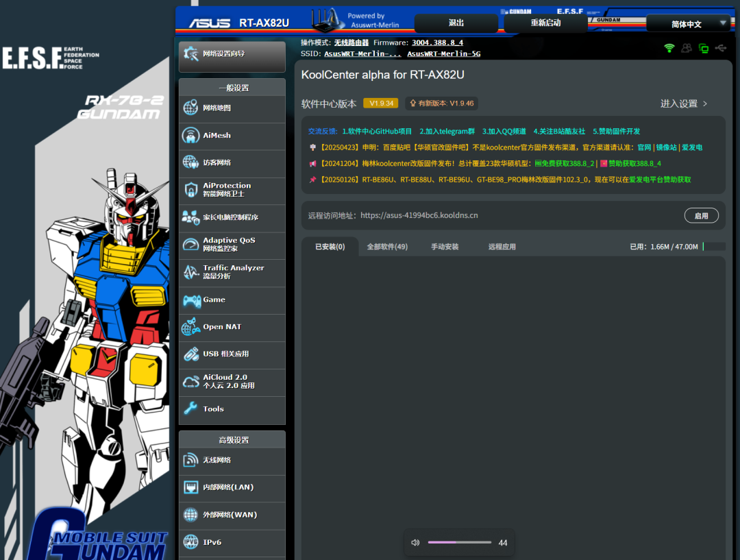
Task: Click the 镜像站 mirror link
Action: (667, 147)
